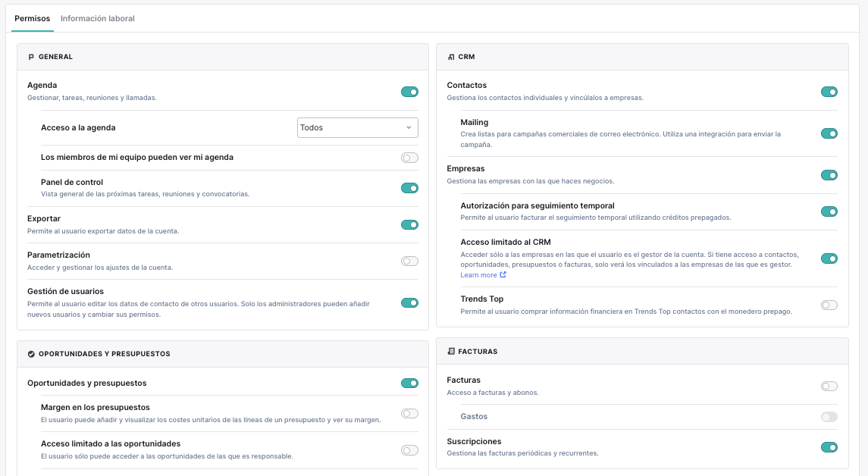The width and height of the screenshot is (868, 476).
Task: Click the GENERAL section heading
Action: tap(55, 57)
